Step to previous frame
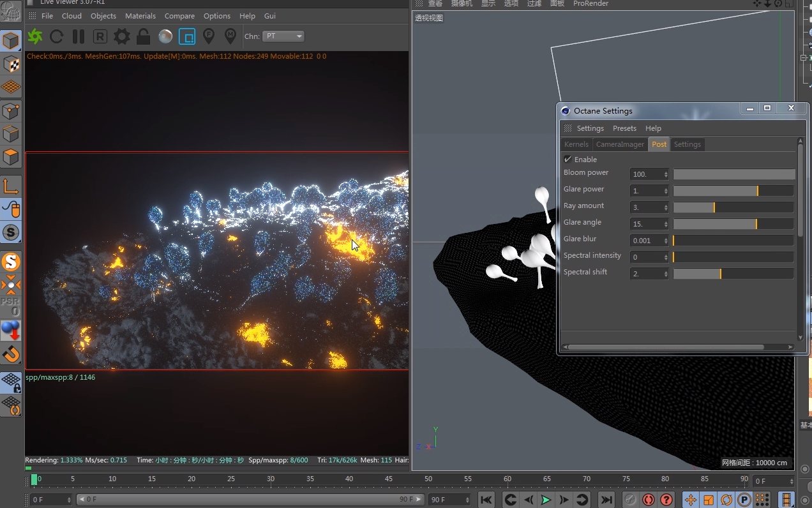812x508 pixels. tap(528, 500)
